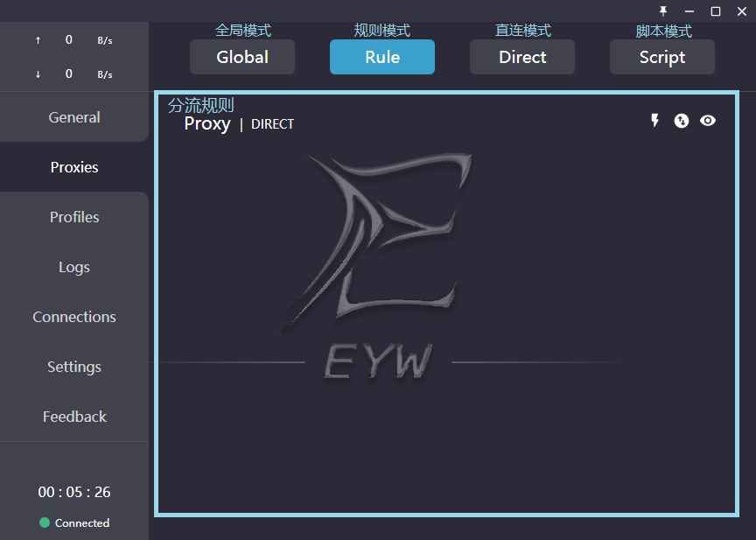The height and width of the screenshot is (540, 756).
Task: Pin the window with the pushpin icon
Action: tap(663, 11)
